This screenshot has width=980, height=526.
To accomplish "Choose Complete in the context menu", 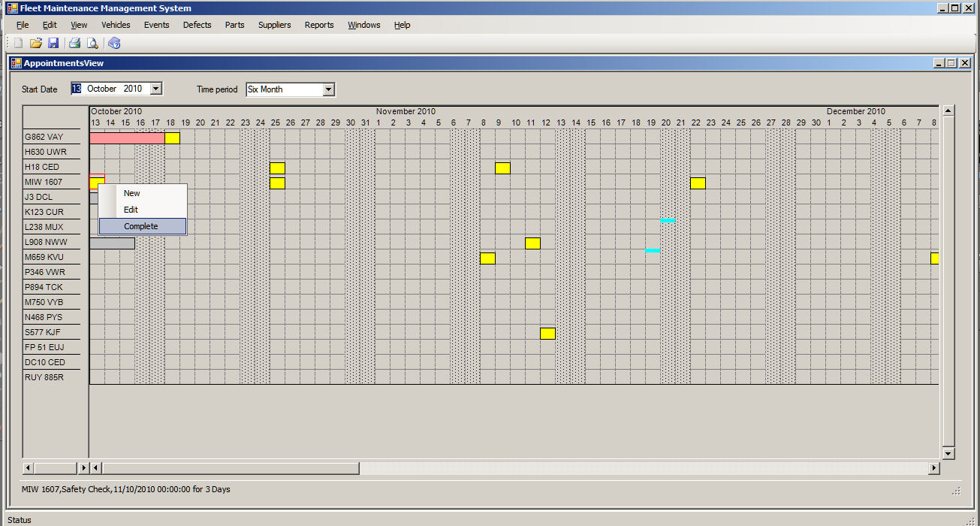I will click(141, 226).
